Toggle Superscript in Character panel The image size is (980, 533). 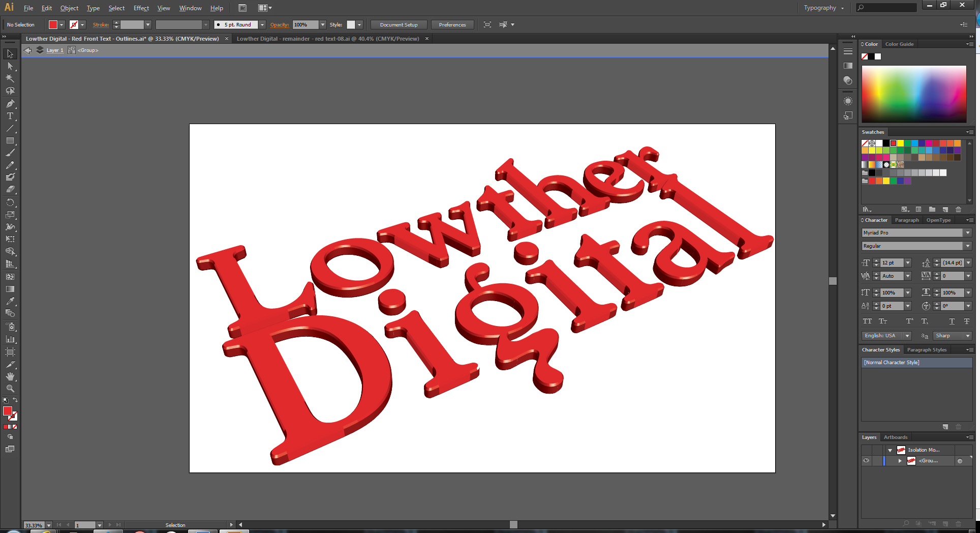pyautogui.click(x=910, y=321)
